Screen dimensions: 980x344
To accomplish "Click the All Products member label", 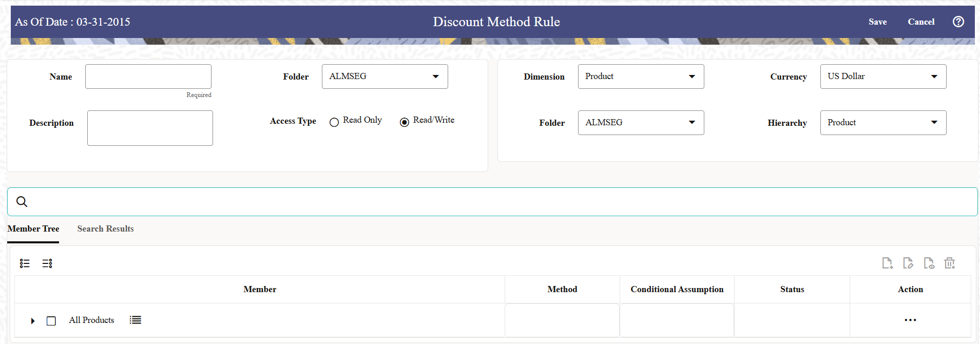I will (91, 320).
